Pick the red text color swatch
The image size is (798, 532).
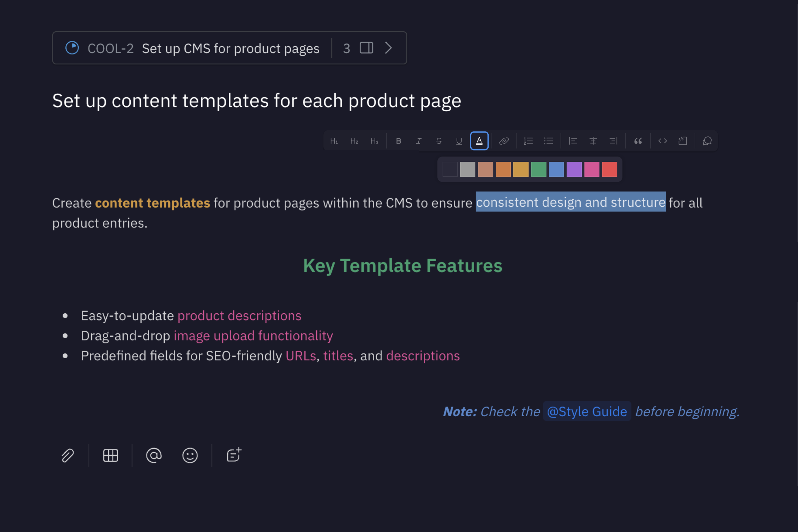(x=609, y=169)
